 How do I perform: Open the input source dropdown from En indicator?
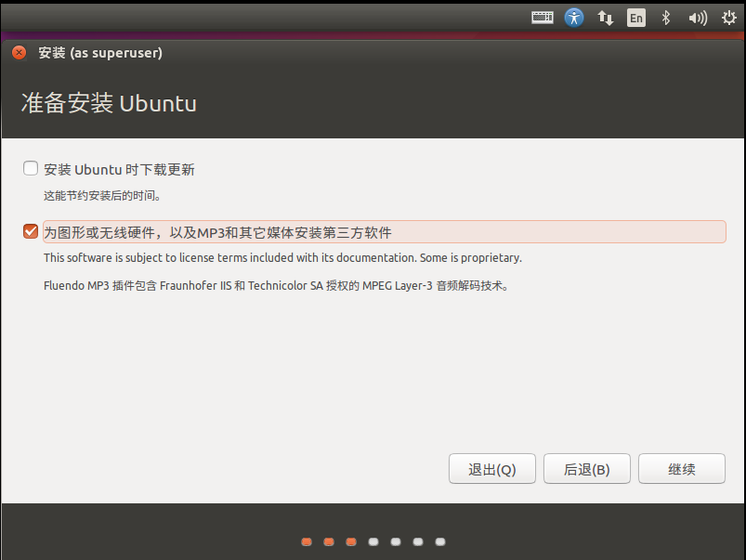point(635,17)
